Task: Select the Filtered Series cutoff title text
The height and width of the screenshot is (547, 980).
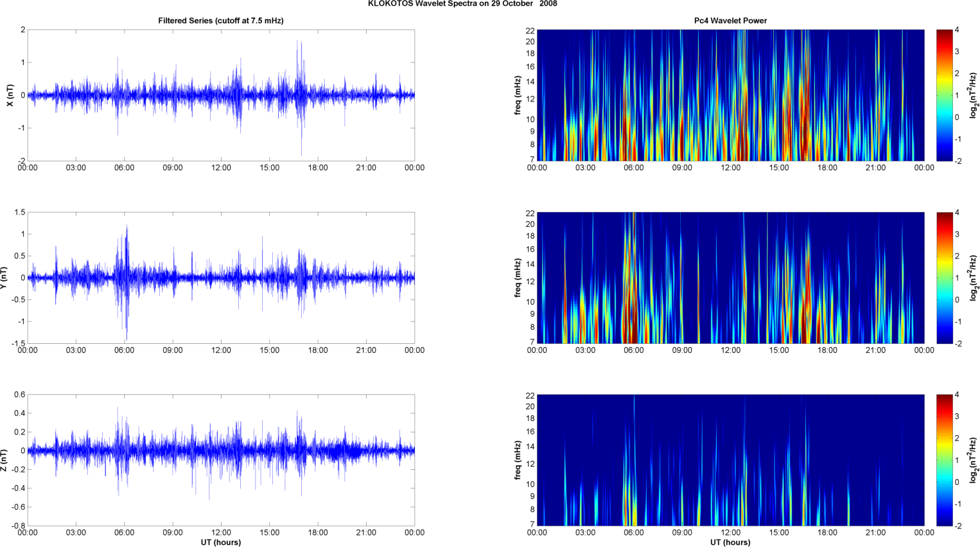Action: pyautogui.click(x=220, y=21)
